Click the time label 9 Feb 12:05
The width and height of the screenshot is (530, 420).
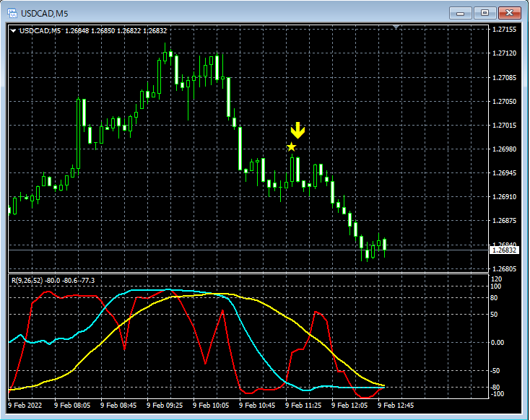(x=349, y=405)
